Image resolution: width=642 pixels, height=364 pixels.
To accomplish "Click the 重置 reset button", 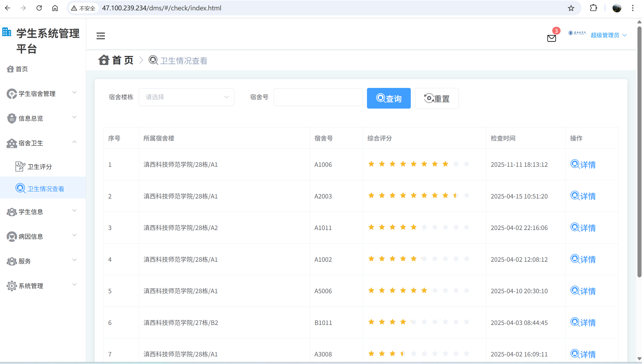I will [436, 98].
